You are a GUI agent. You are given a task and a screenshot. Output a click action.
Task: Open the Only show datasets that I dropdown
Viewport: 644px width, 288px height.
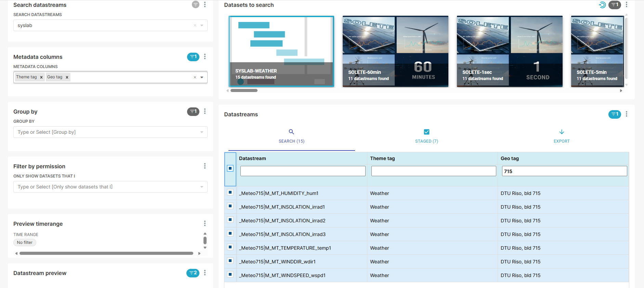click(x=202, y=187)
